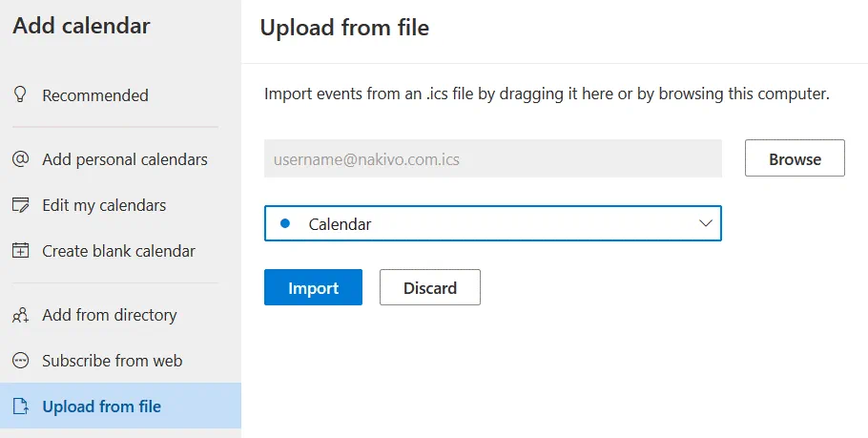This screenshot has height=438, width=868.
Task: Discard the file upload
Action: pos(430,287)
